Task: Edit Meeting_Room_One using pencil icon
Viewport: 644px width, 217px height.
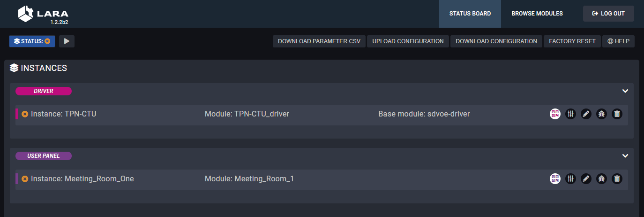Action: pyautogui.click(x=586, y=178)
